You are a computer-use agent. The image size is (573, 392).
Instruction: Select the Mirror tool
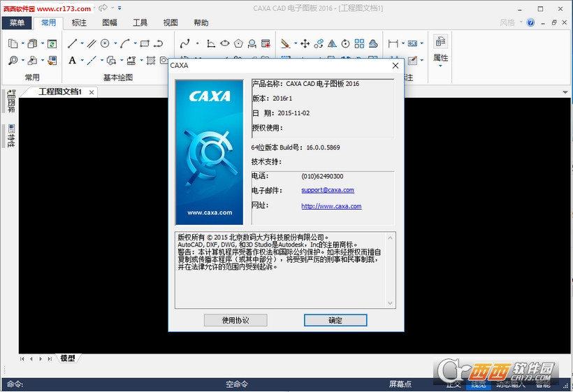pos(332,43)
